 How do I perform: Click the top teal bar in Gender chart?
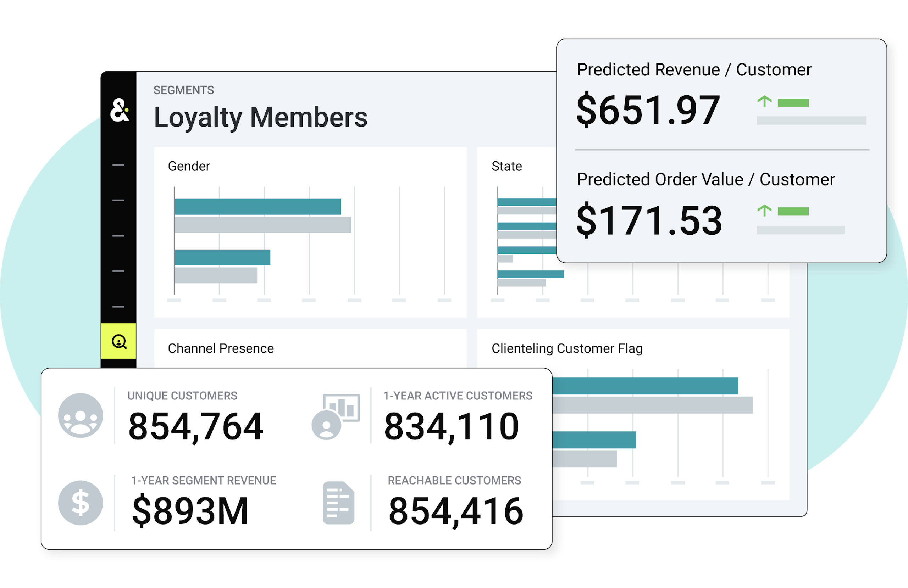[258, 207]
